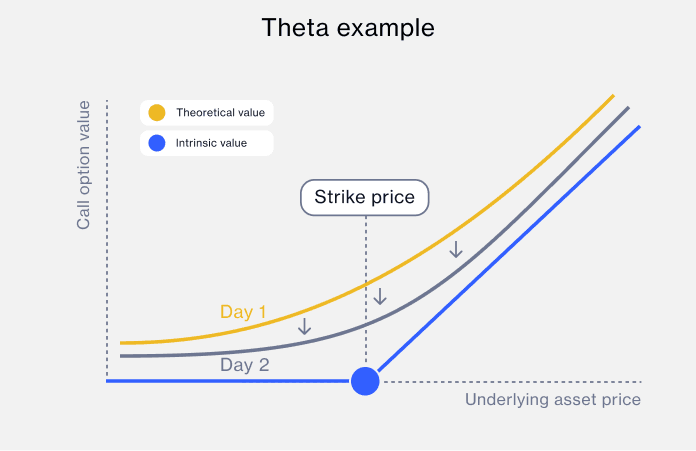This screenshot has height=451, width=696.
Task: Click the Strike price callout box
Action: pyautogui.click(x=364, y=197)
